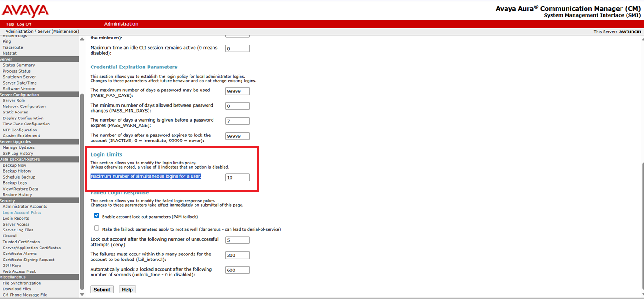644x299 pixels.
Task: Open Backup Now in the sidebar
Action: tap(14, 165)
